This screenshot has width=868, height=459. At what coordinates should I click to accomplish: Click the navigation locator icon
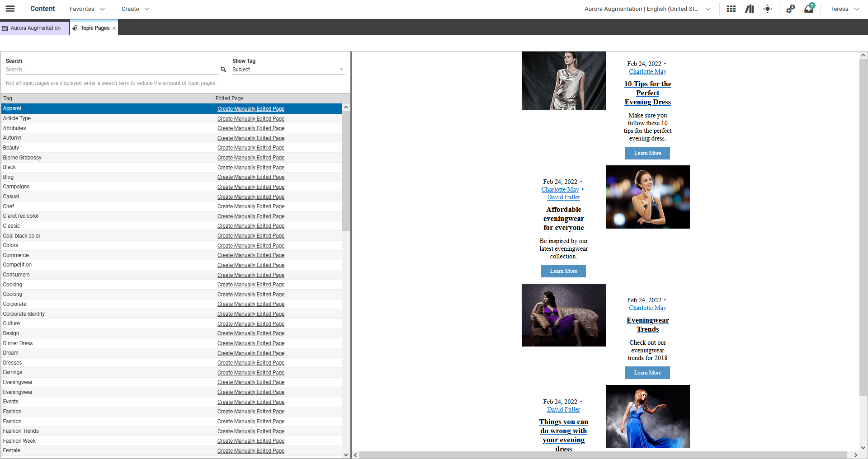tap(767, 9)
